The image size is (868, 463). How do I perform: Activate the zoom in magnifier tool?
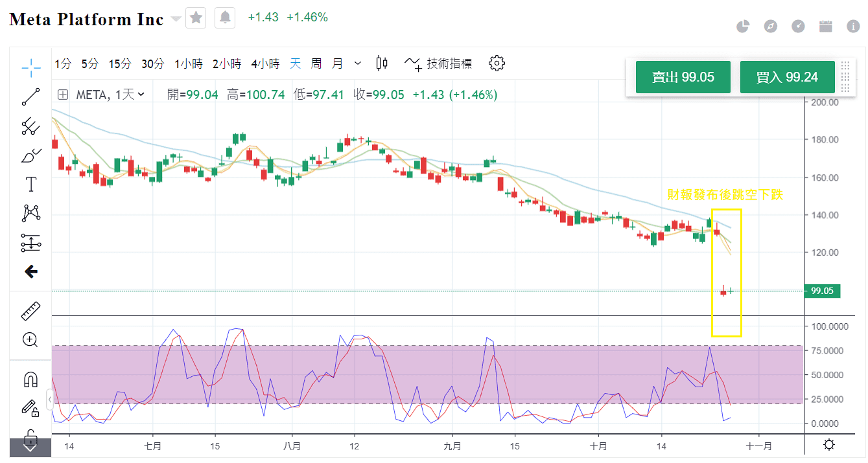pos(30,339)
